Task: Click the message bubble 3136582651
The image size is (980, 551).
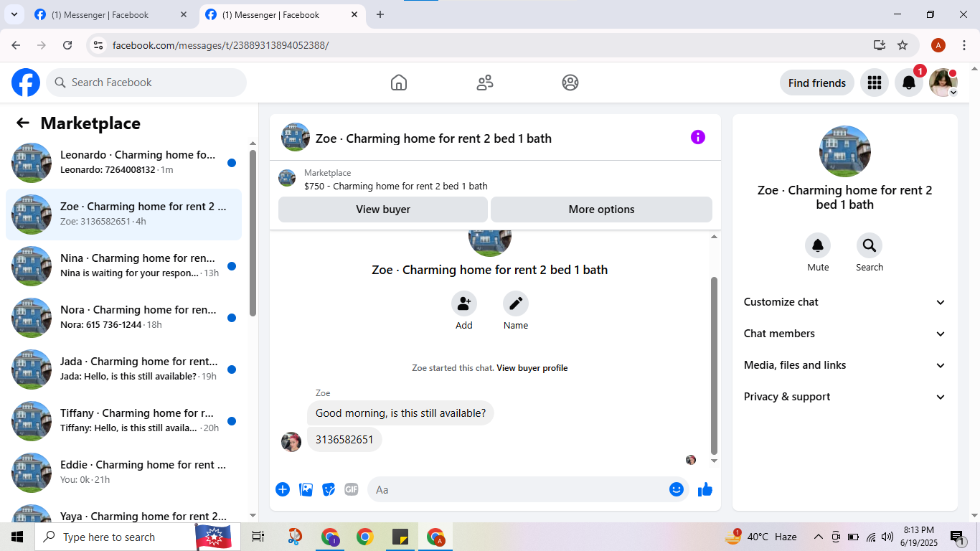Action: (x=344, y=440)
